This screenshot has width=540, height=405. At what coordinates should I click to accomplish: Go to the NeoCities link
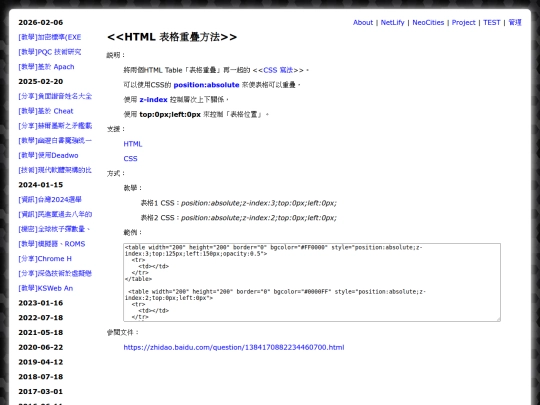pos(428,22)
